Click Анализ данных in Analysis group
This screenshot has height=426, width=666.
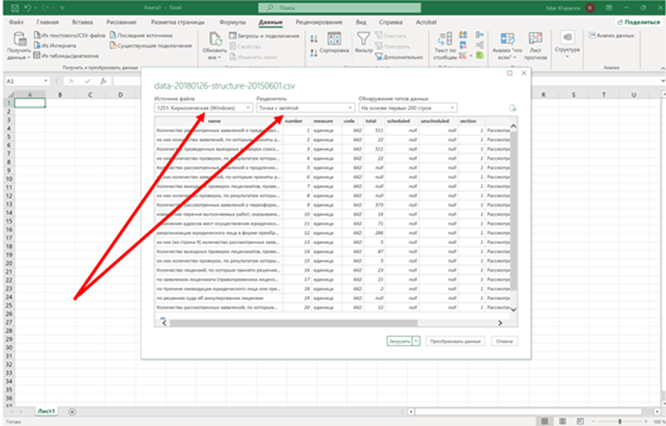pyautogui.click(x=611, y=36)
